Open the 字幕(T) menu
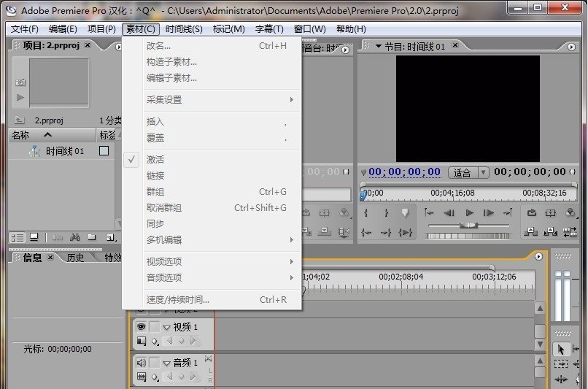The width and height of the screenshot is (588, 389). [x=269, y=29]
